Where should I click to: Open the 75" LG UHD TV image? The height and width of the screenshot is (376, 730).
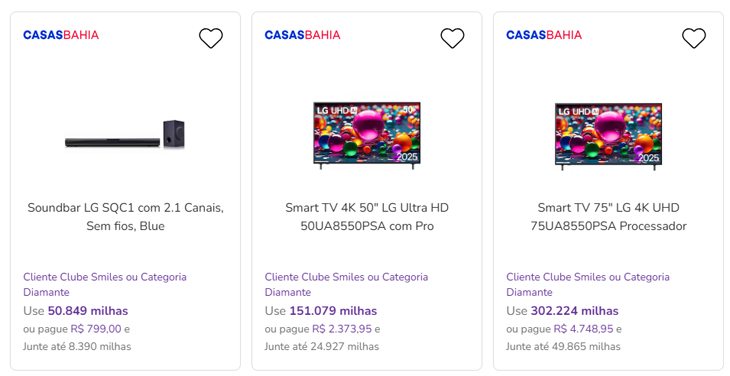(x=608, y=136)
